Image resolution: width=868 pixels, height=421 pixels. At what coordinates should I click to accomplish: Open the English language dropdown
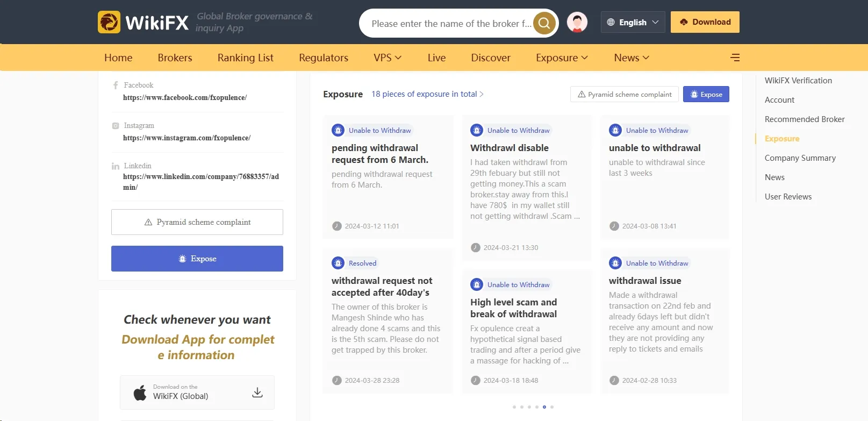pos(633,22)
